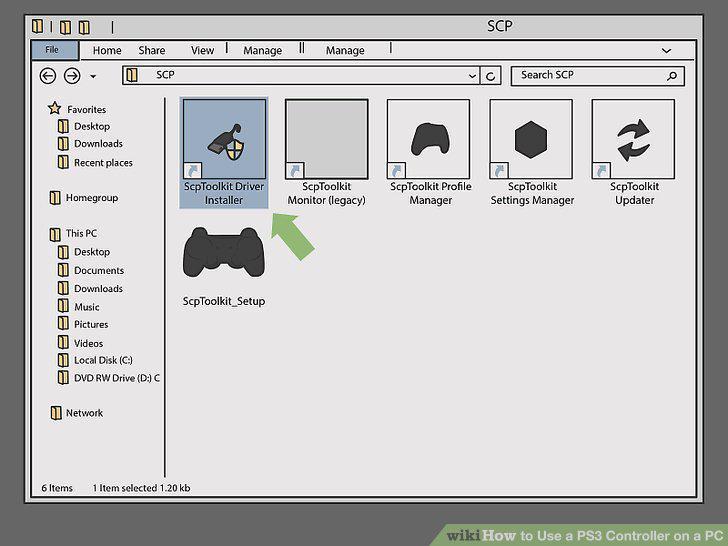
Task: Open the Pictures folder
Action: pyautogui.click(x=91, y=324)
